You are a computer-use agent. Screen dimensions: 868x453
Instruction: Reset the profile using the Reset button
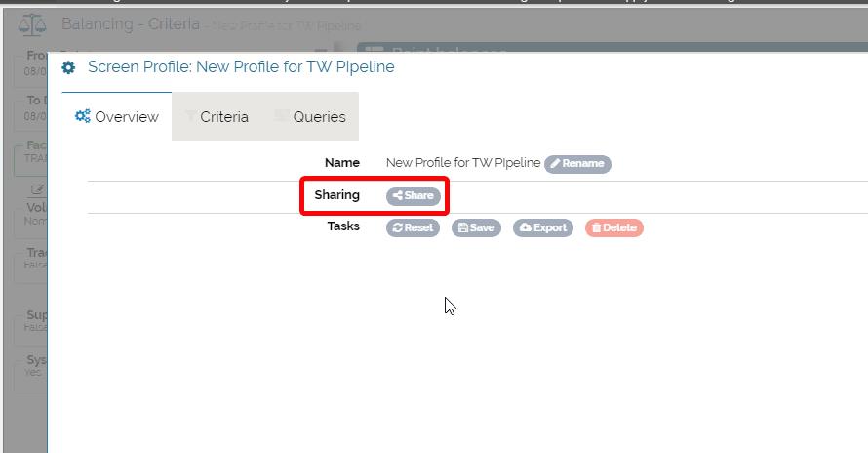(413, 227)
